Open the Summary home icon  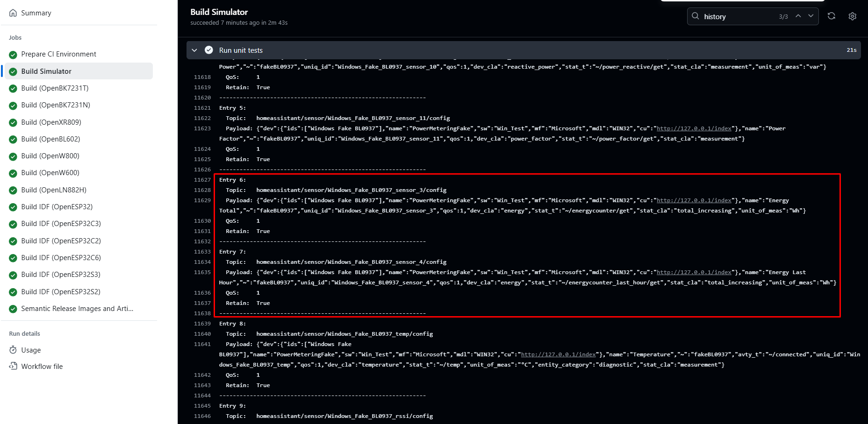click(x=13, y=13)
